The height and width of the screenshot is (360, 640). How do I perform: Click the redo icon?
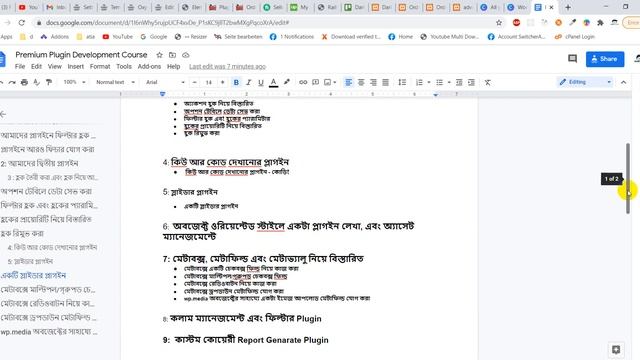tap(12, 82)
